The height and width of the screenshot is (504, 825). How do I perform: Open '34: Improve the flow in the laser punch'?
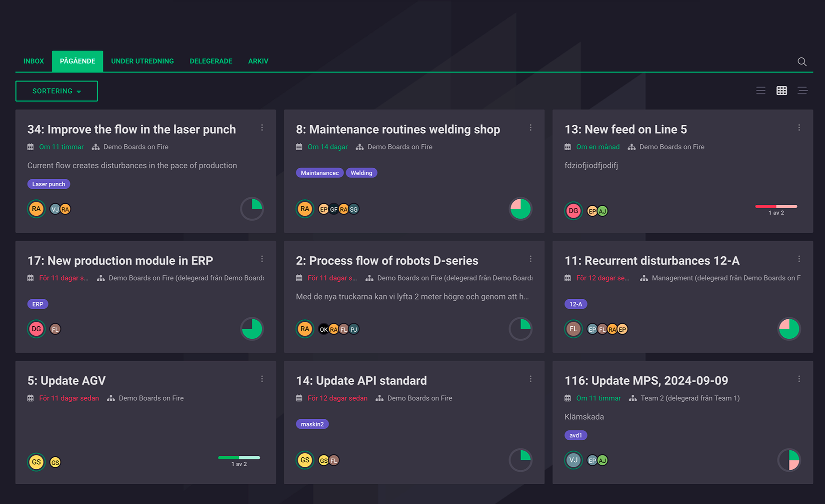point(132,130)
